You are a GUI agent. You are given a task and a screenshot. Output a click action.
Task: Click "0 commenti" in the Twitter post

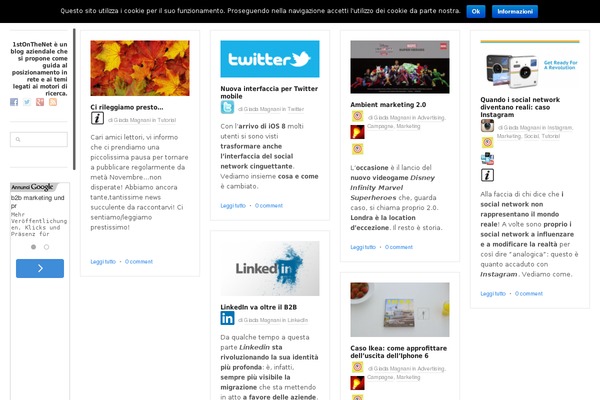[269, 206]
